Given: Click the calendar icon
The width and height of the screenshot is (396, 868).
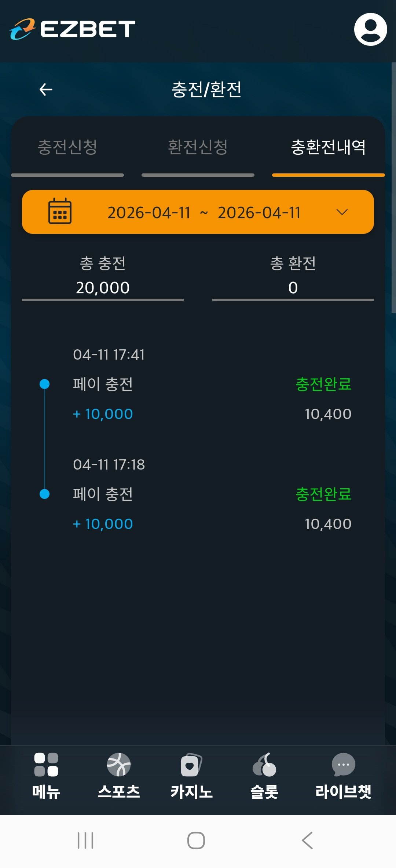Looking at the screenshot, I should 60,212.
